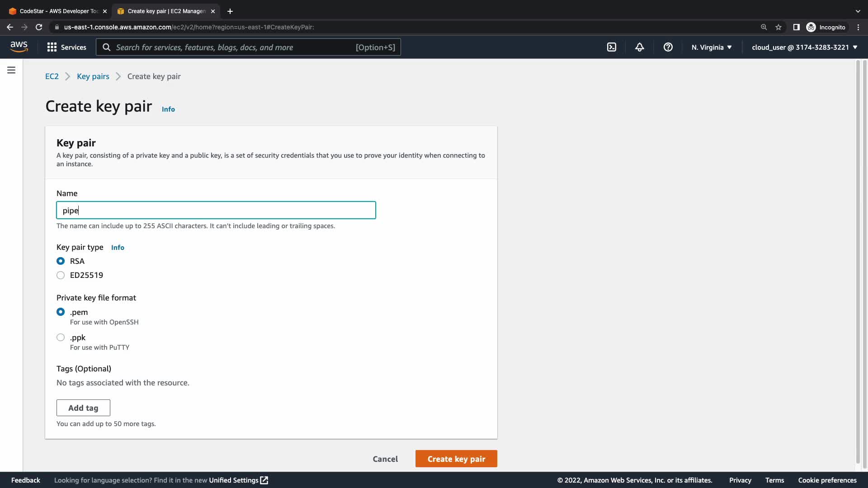Select the RSA key pair type
Image resolution: width=868 pixels, height=488 pixels.
click(61, 261)
